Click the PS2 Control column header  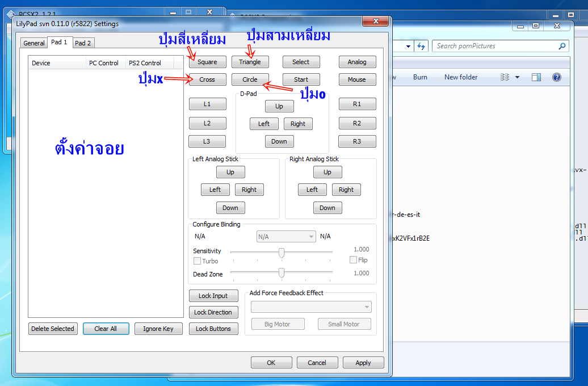pos(149,63)
